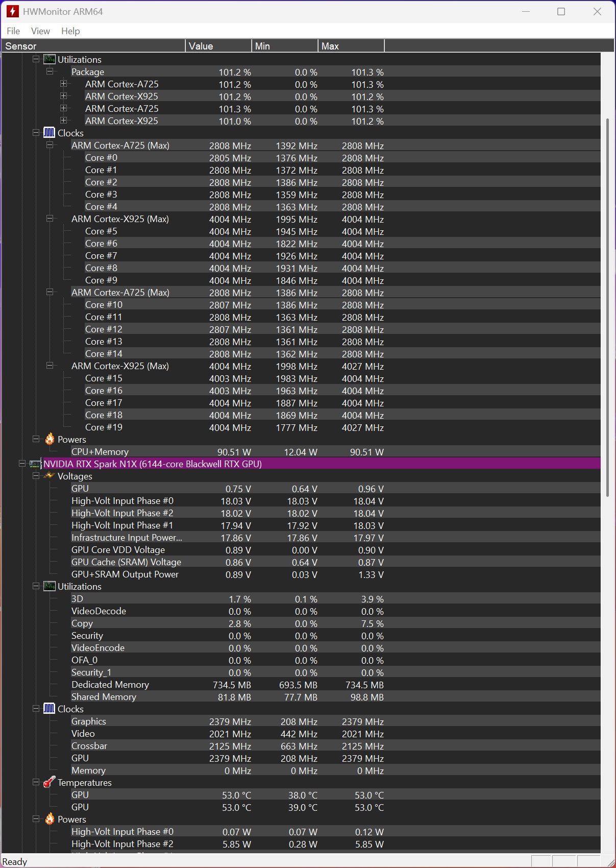
Task: Collapse the GPU Clocks section
Action: tap(36, 709)
